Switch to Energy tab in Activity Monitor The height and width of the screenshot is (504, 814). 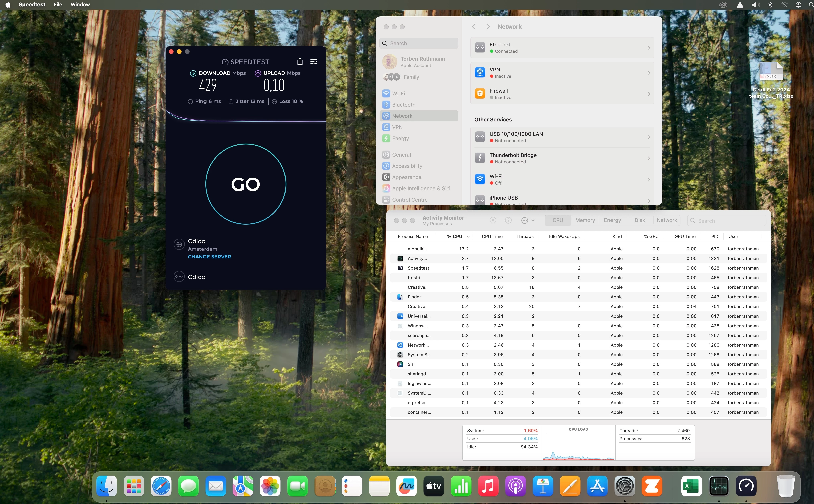[x=612, y=220]
